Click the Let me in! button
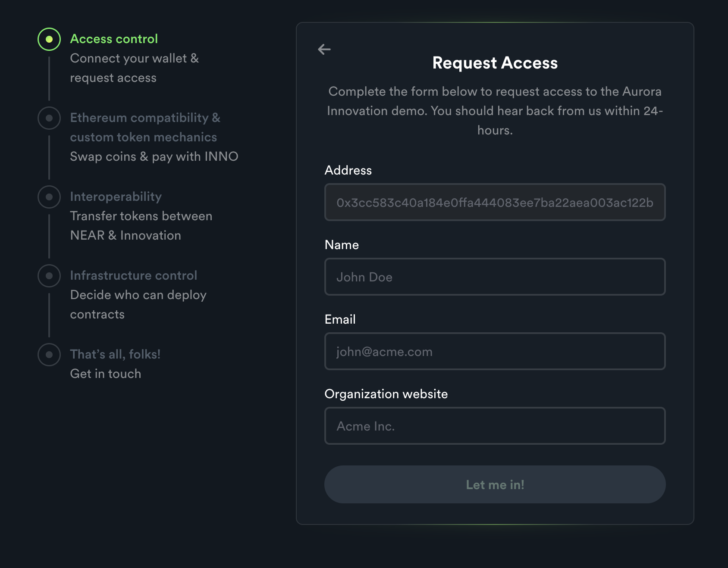 tap(495, 484)
